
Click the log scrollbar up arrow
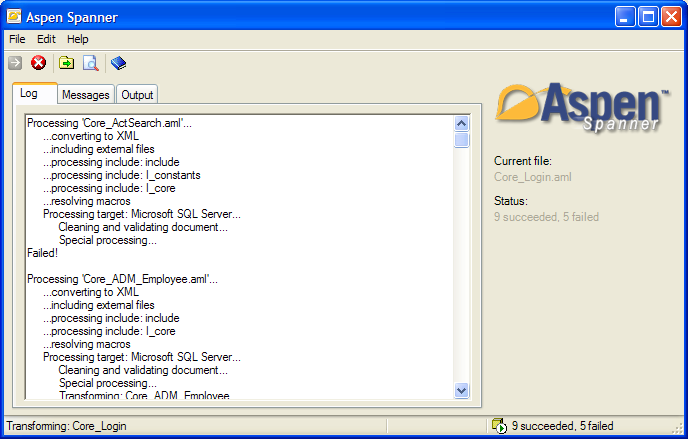click(462, 123)
